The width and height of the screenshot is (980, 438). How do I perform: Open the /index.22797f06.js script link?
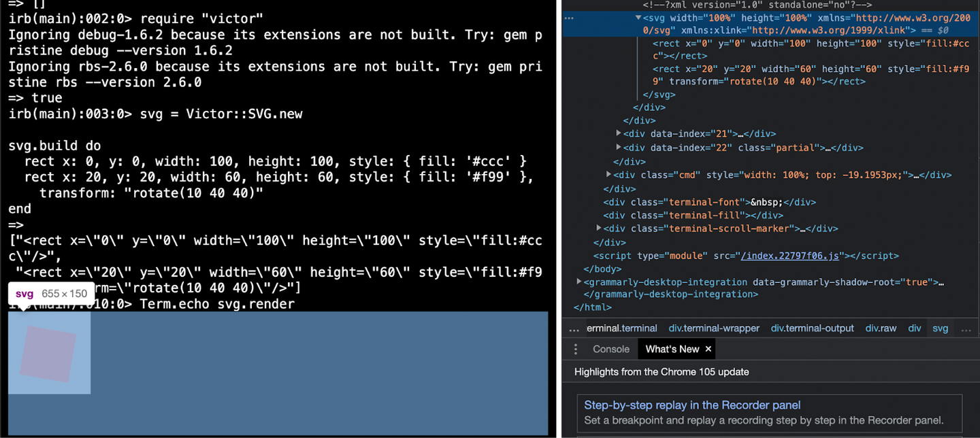pyautogui.click(x=792, y=256)
